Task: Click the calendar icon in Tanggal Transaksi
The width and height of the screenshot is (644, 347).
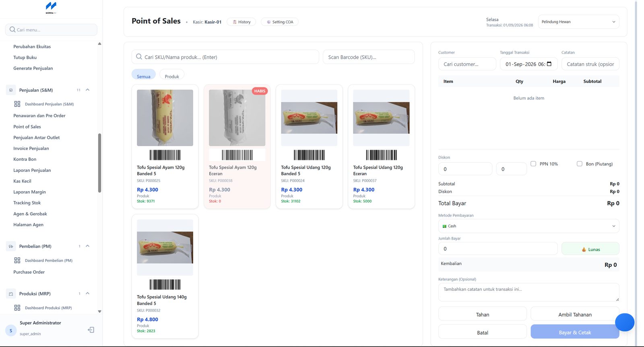Action: (549, 64)
